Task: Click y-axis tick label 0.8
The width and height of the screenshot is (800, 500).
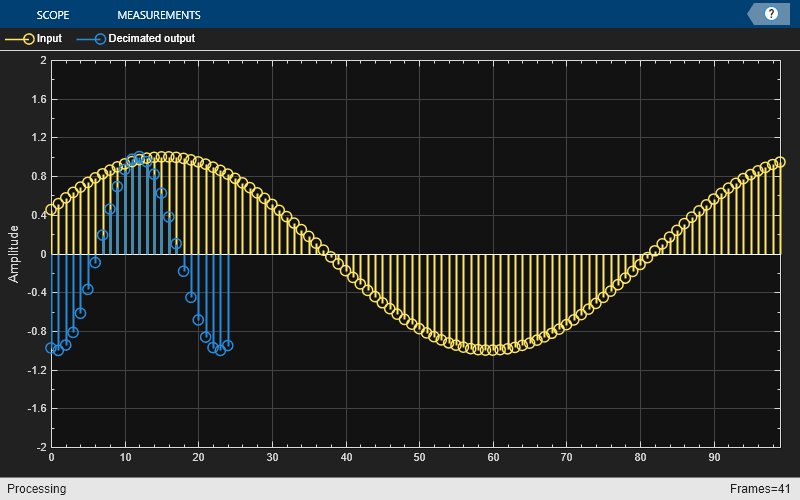Action: click(39, 177)
